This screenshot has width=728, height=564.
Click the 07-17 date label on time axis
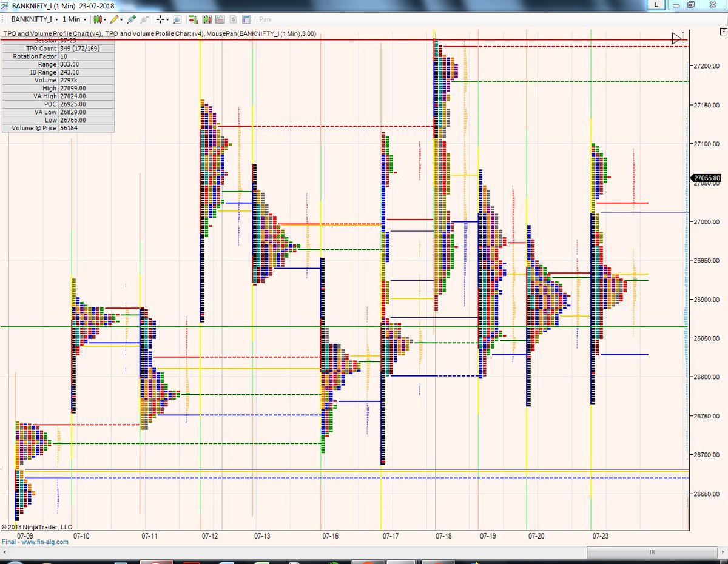point(391,536)
